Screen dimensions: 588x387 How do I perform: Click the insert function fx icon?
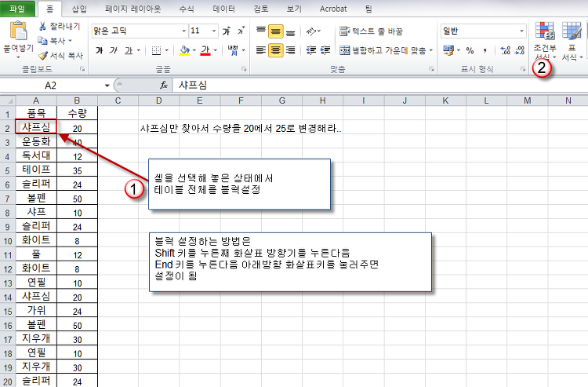click(164, 86)
